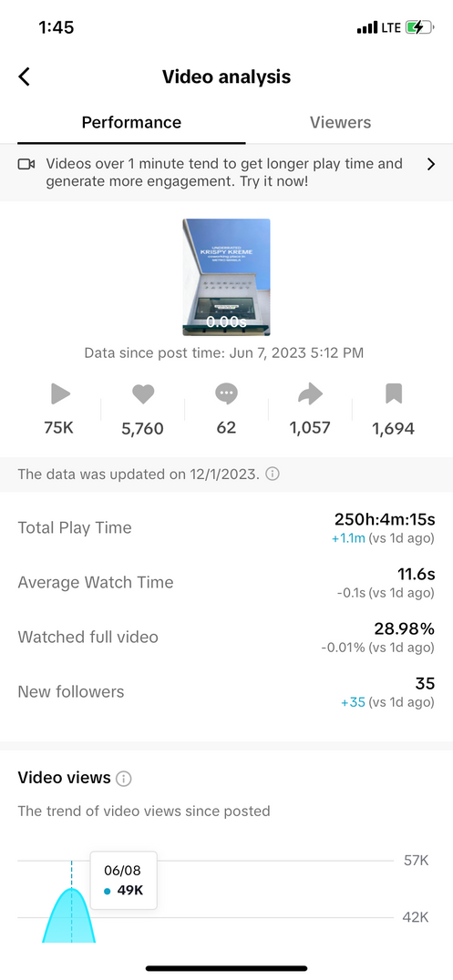The width and height of the screenshot is (453, 980).
Task: Tap the videos over 1 minute tip text
Action: (x=224, y=172)
